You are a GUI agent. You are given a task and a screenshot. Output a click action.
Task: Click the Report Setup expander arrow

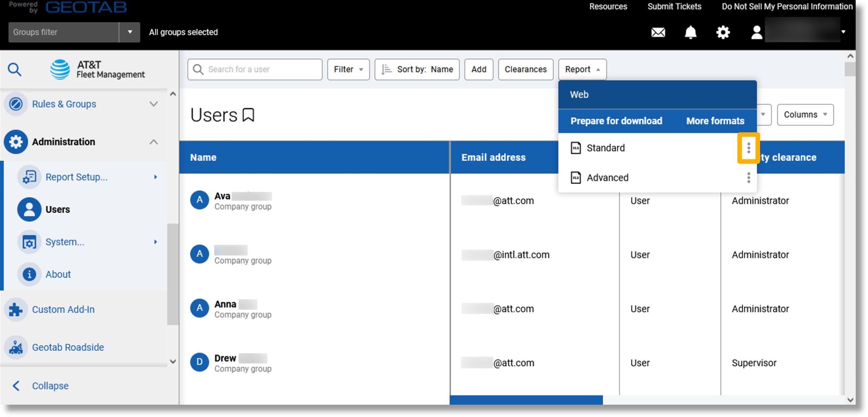pos(155,177)
